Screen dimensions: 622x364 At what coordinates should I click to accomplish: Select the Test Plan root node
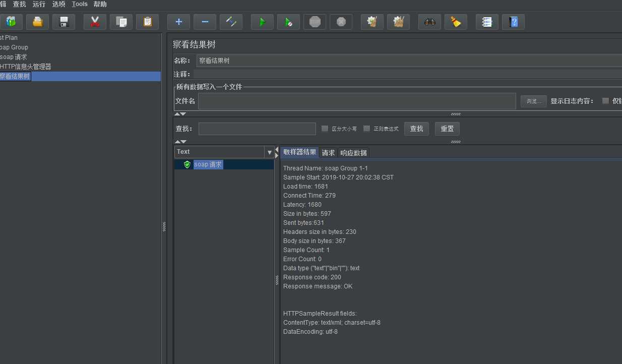point(9,38)
